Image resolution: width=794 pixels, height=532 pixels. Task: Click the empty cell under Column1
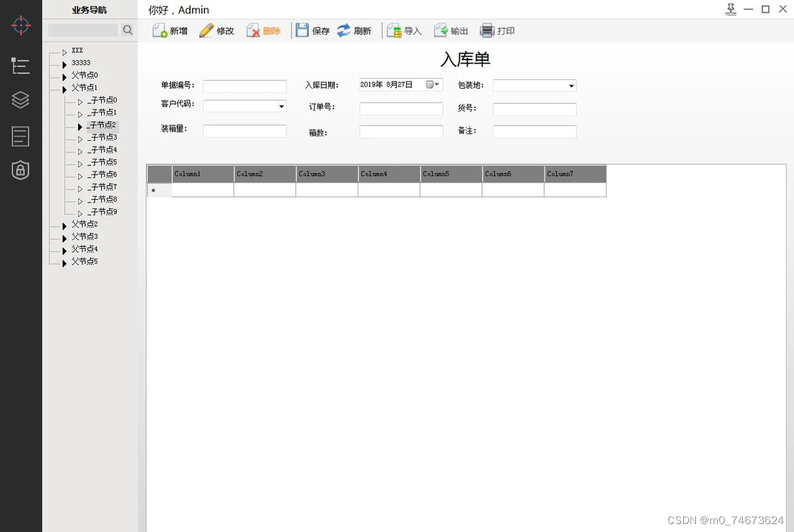[x=203, y=190]
